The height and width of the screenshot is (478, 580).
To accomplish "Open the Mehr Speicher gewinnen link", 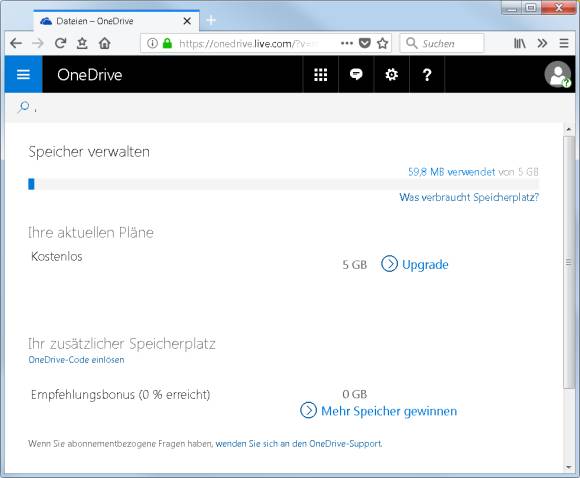I will (x=379, y=411).
